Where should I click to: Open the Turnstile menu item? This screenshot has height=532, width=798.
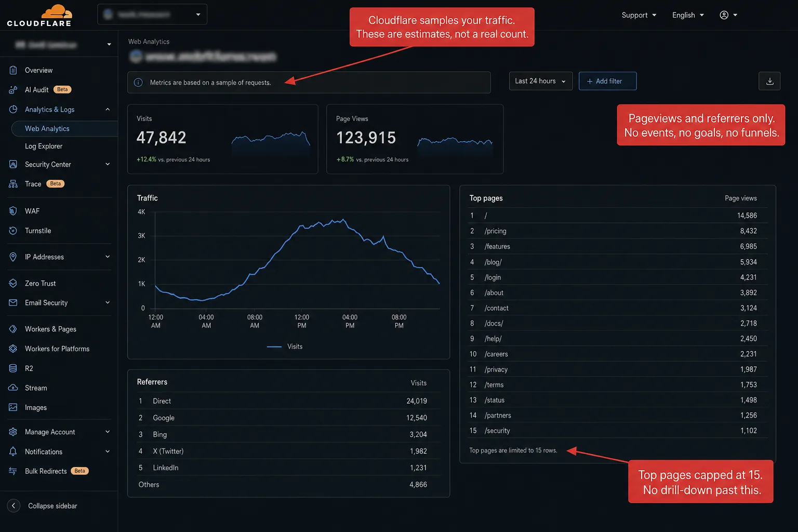coord(38,231)
